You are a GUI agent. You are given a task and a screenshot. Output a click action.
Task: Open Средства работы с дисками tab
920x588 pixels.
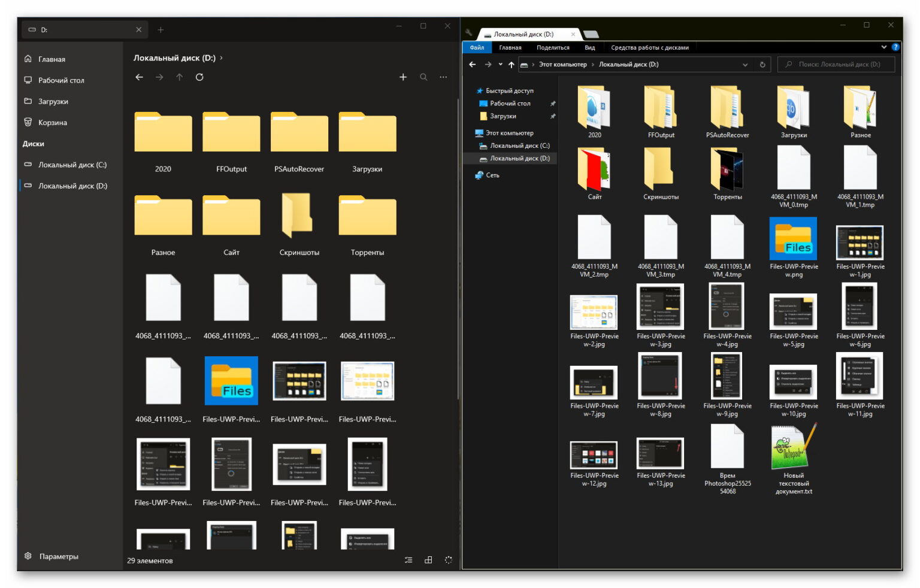pos(650,47)
